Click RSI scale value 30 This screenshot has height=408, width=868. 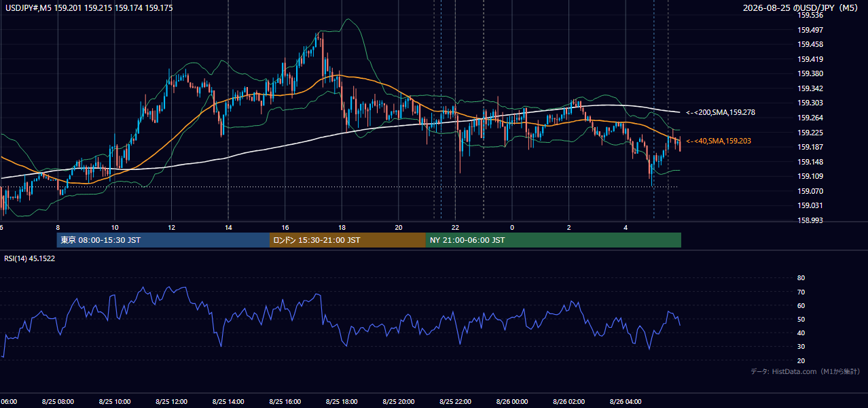[x=801, y=347]
